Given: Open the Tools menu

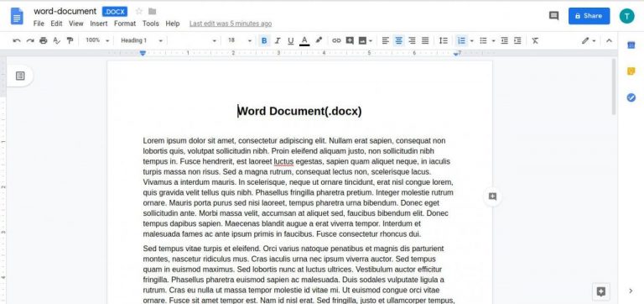Looking at the screenshot, I should (x=151, y=24).
